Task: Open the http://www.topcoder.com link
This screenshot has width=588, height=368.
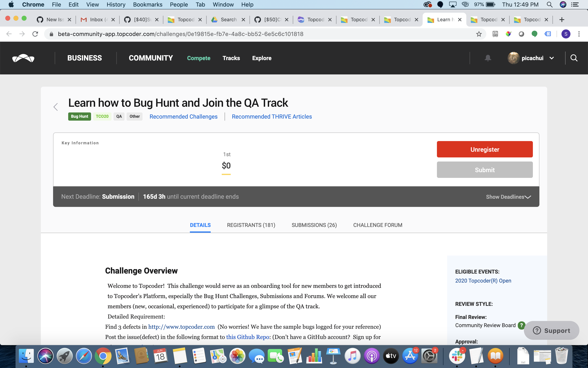Action: point(181,327)
